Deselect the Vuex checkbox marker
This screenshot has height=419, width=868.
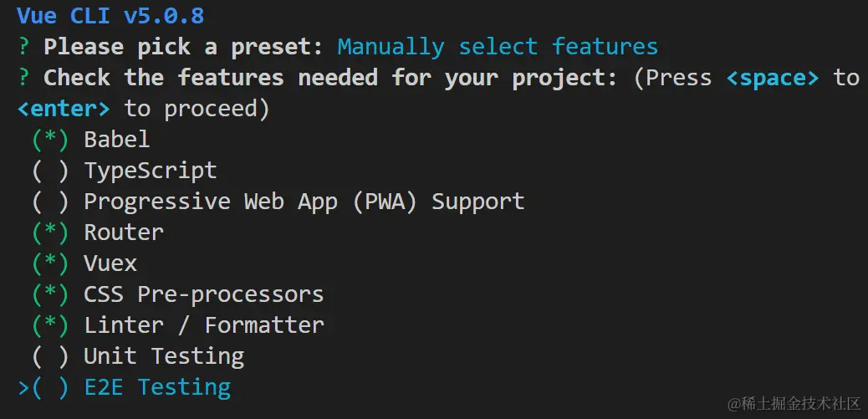coord(50,263)
